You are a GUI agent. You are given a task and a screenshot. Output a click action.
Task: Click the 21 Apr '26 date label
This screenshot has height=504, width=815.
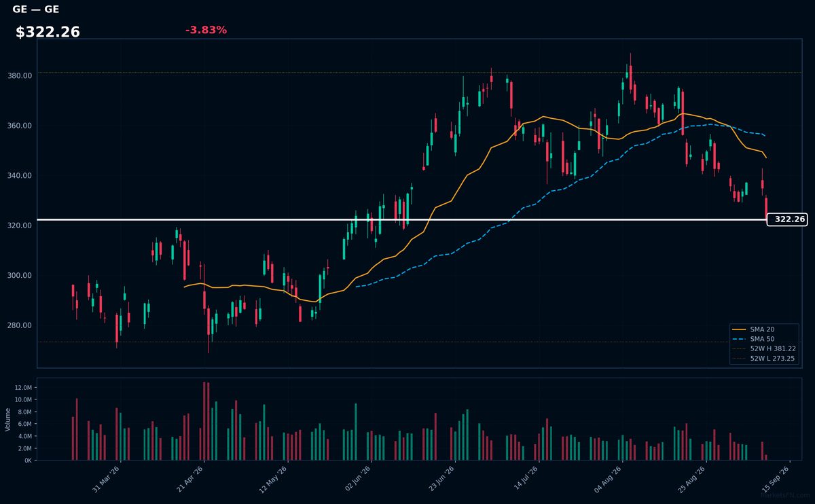point(191,478)
